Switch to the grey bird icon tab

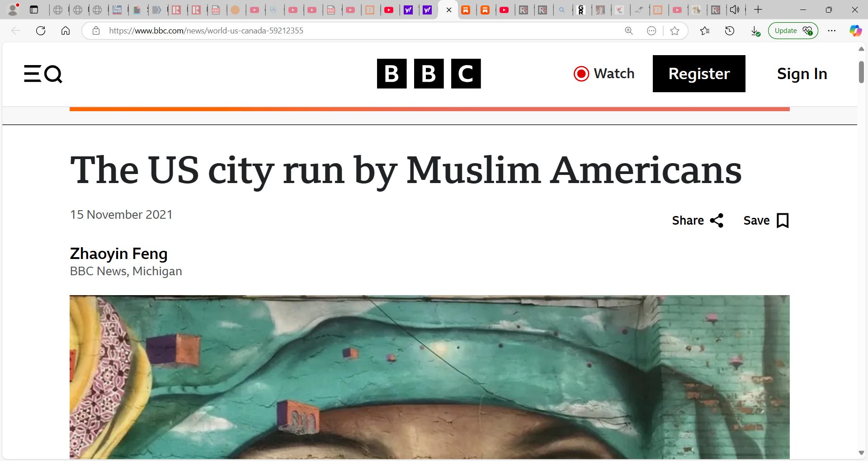click(x=639, y=9)
